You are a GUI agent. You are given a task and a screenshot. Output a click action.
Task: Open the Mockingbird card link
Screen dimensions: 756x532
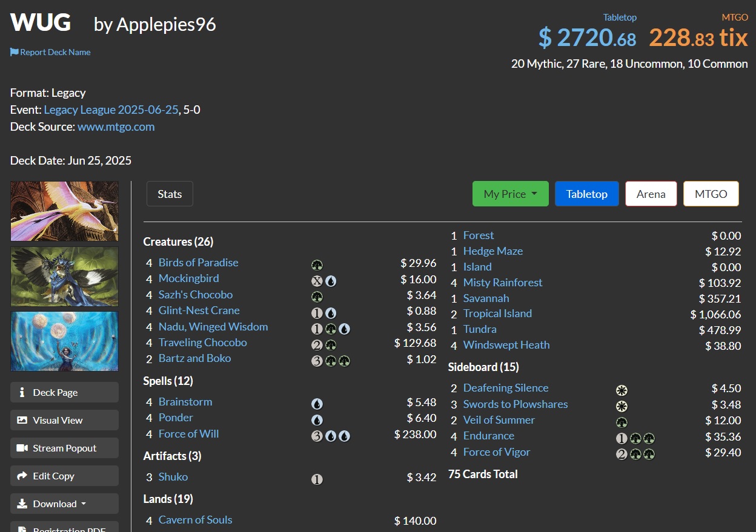click(x=188, y=278)
